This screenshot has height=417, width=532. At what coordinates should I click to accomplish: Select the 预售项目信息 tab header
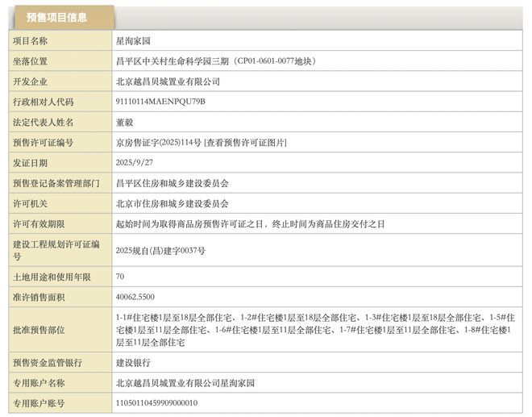pos(57,17)
